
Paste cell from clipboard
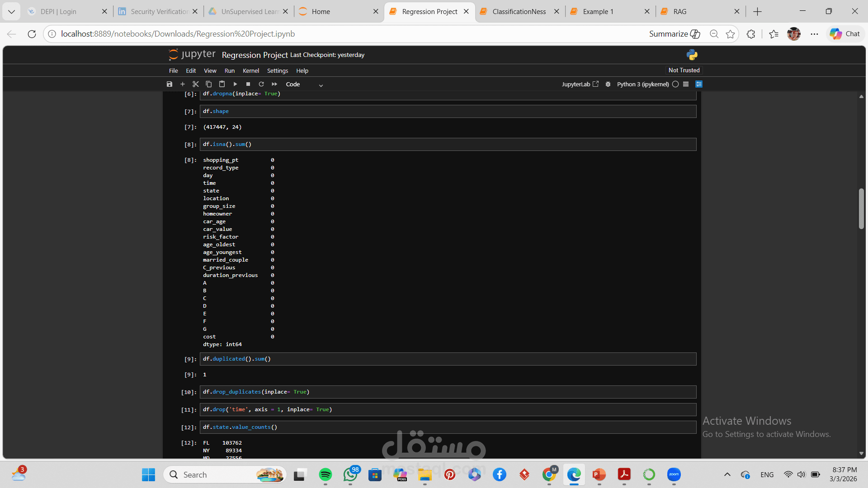[x=222, y=84]
